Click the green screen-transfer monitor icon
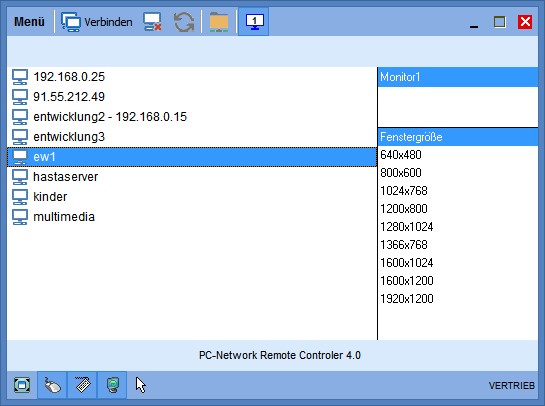This screenshot has height=406, width=545. tap(112, 385)
